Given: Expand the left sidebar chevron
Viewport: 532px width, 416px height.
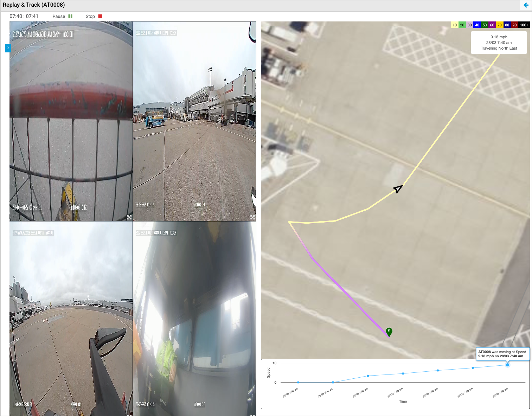Looking at the screenshot, I should (x=8, y=48).
